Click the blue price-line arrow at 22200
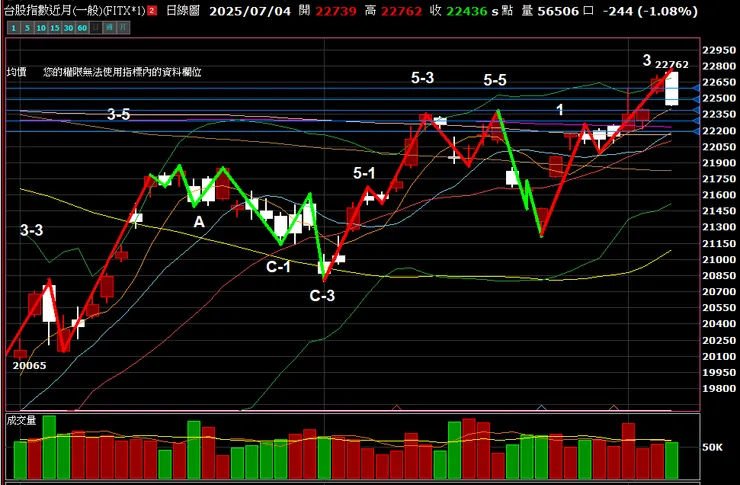The height and width of the screenshot is (485, 740). pyautogui.click(x=696, y=131)
